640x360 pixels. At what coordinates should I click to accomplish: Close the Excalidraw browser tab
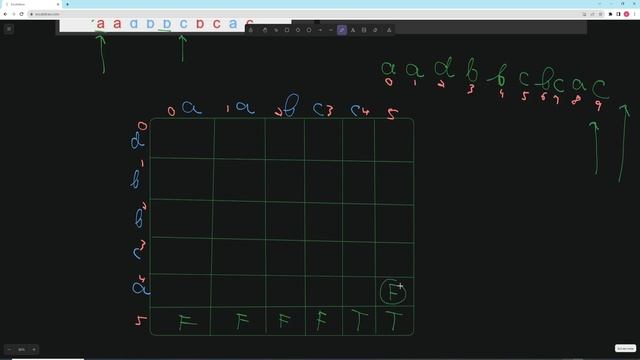pyautogui.click(x=58, y=4)
